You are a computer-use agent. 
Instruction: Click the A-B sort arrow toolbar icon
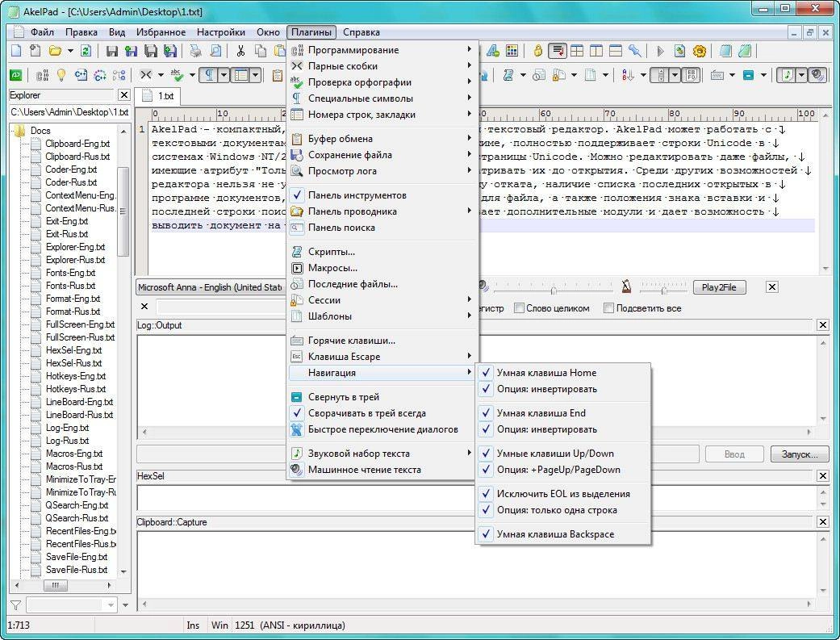[x=628, y=75]
